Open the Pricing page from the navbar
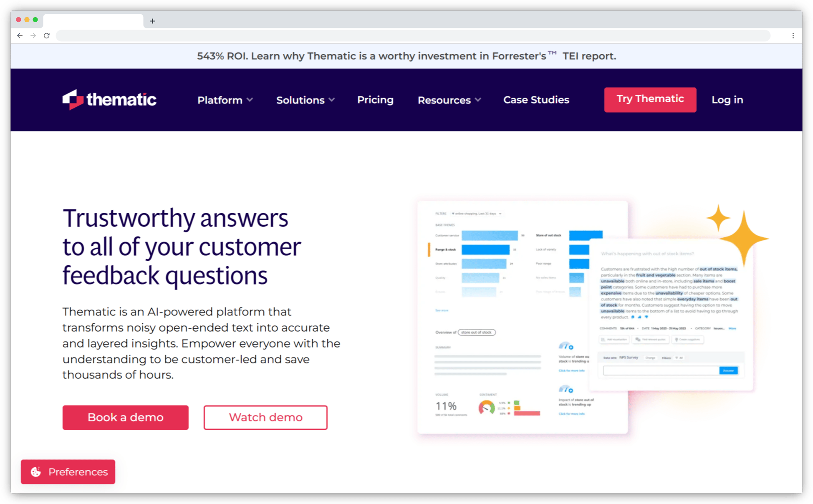This screenshot has height=504, width=813. click(375, 100)
